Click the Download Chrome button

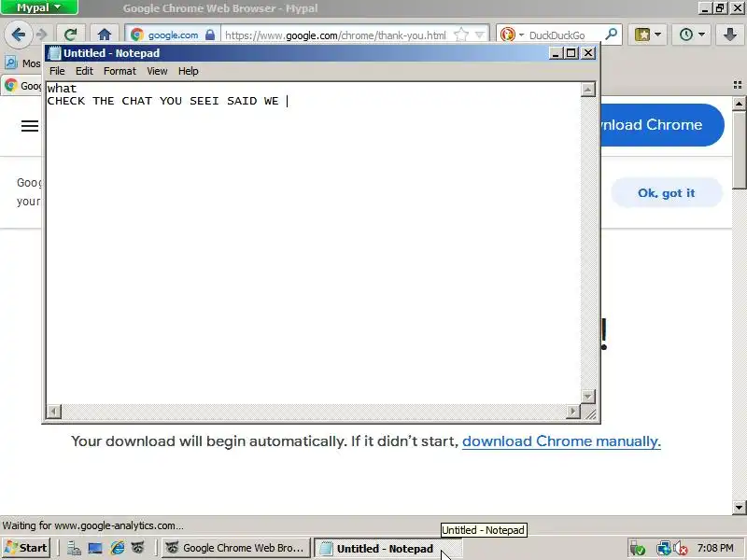pos(662,125)
